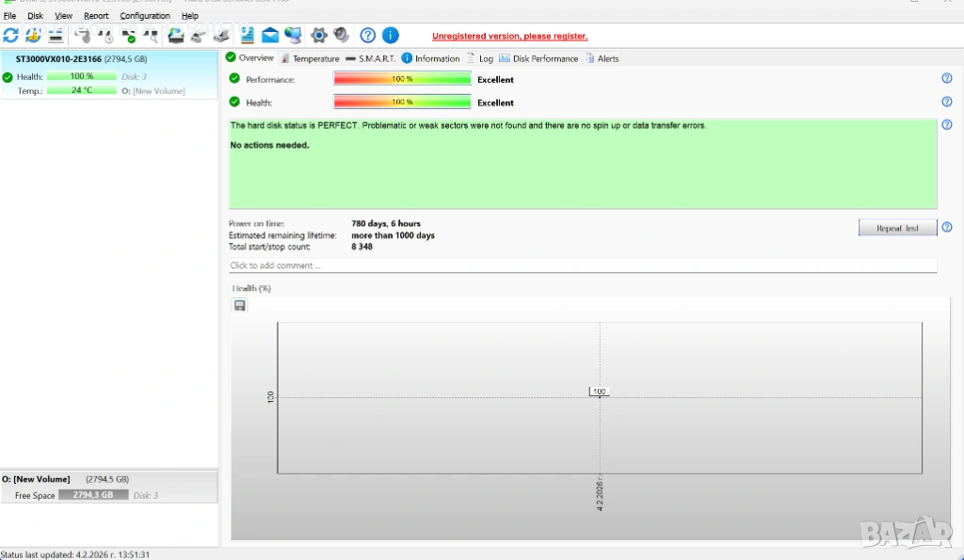Image resolution: width=964 pixels, height=560 pixels.
Task: Open configuration via the gear icon
Action: click(319, 36)
